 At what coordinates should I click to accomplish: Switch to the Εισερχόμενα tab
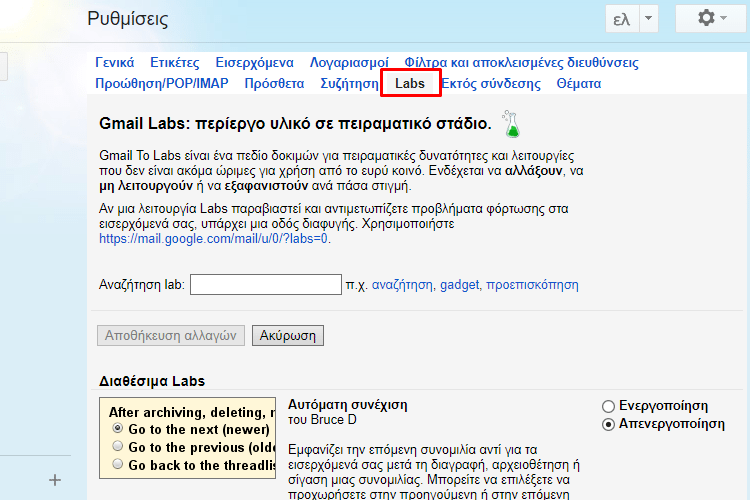(254, 63)
